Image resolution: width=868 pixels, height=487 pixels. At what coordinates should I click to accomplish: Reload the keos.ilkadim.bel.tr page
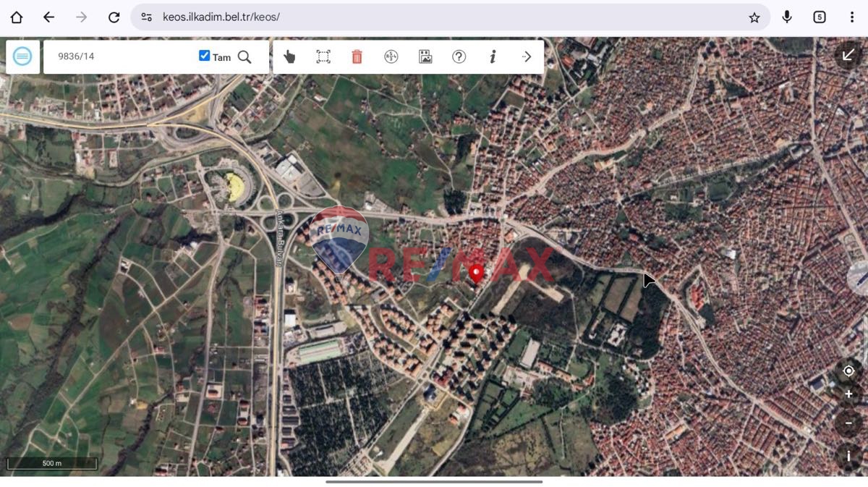[x=114, y=16]
